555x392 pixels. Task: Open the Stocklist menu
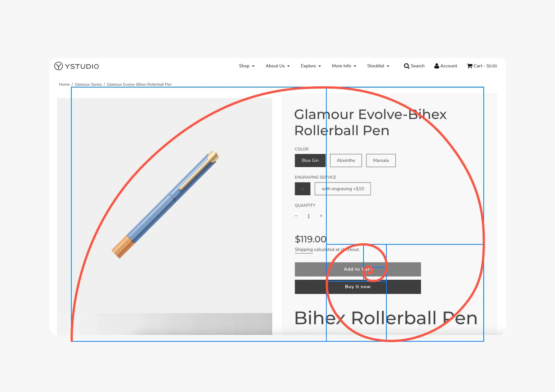click(x=378, y=66)
